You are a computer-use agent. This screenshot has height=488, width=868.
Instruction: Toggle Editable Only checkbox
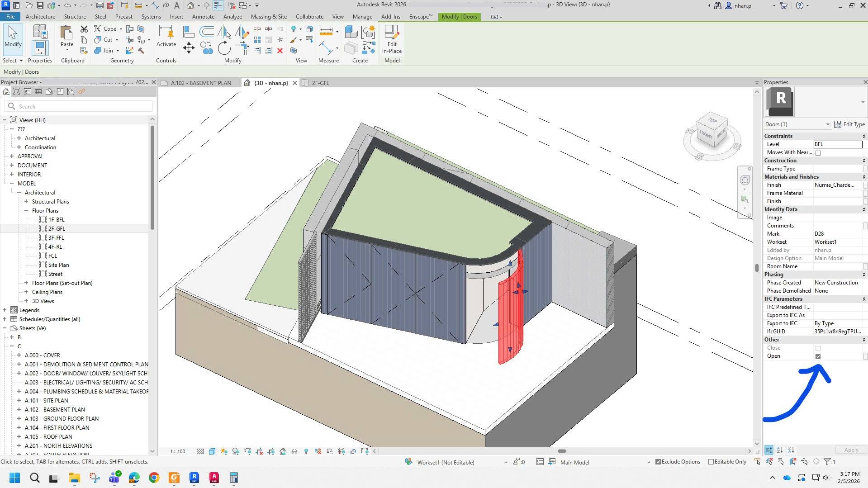pyautogui.click(x=711, y=462)
